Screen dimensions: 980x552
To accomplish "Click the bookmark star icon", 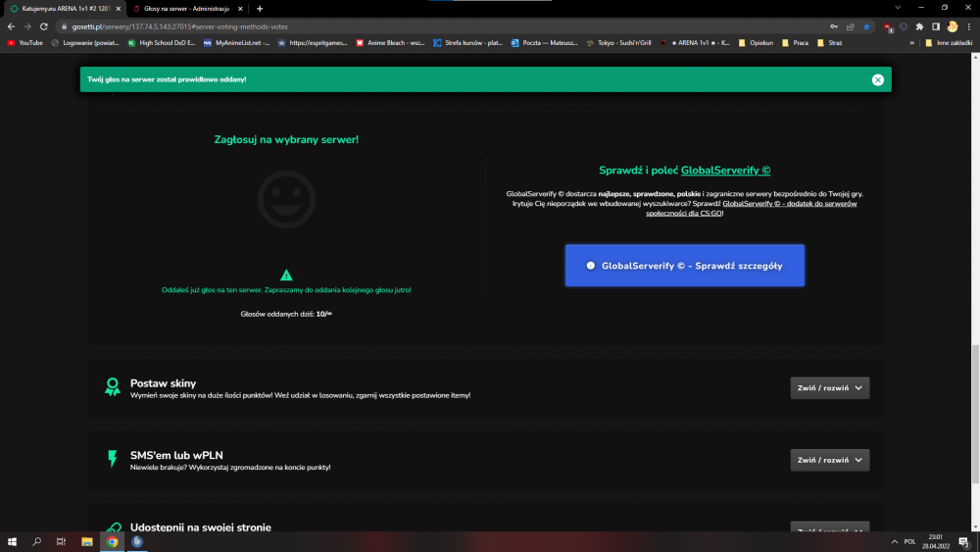I will point(866,26).
